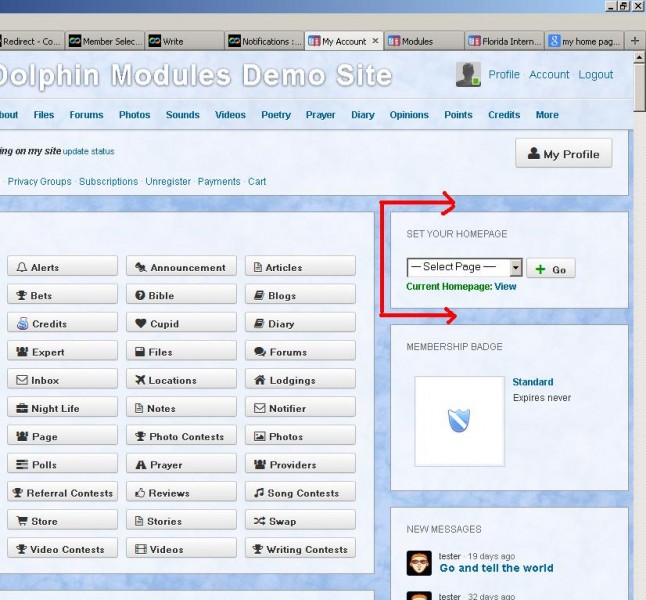Click the membership badge shield thumbnail
Screen dimensions: 646x600
click(459, 421)
